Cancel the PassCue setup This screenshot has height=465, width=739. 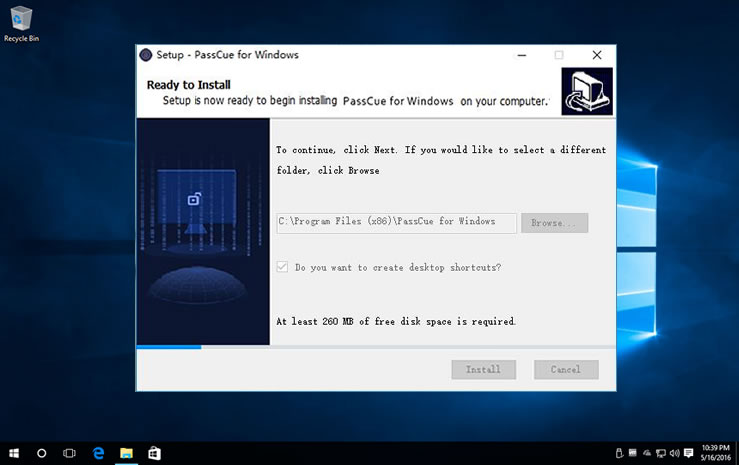pos(566,370)
